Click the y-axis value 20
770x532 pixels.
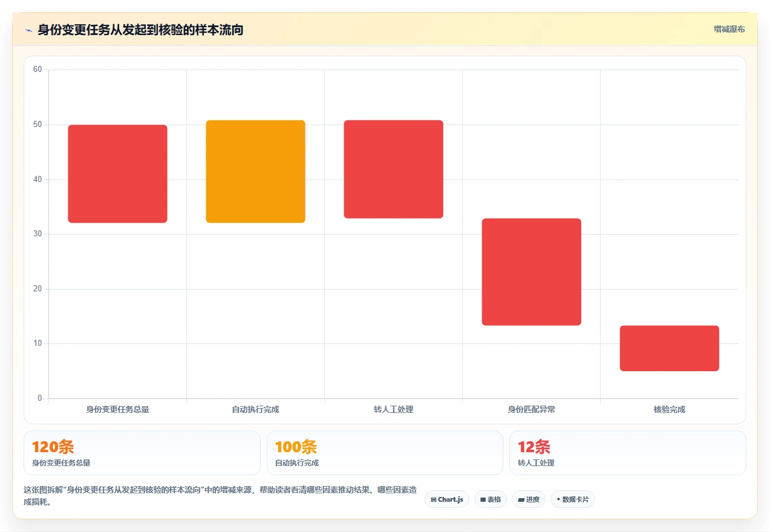(x=38, y=289)
